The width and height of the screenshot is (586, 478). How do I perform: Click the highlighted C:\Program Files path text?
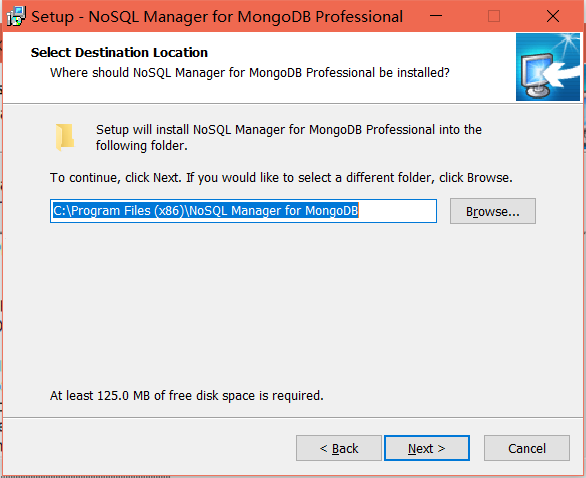206,211
